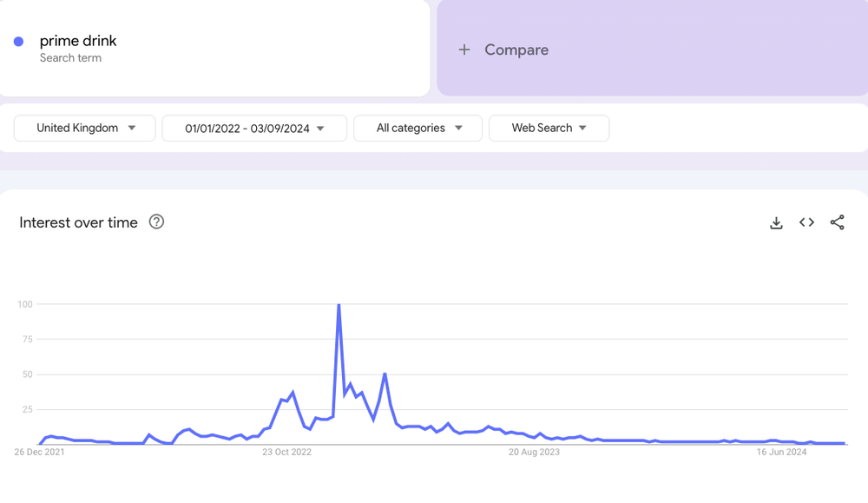Click the 75 y-axis value
Image resolution: width=868 pixels, height=503 pixels.
[x=27, y=339]
